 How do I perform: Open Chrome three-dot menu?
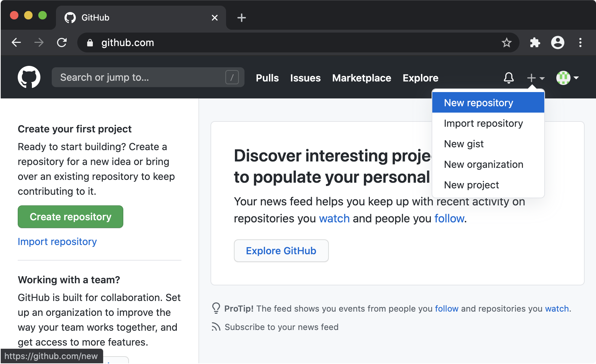(x=580, y=42)
